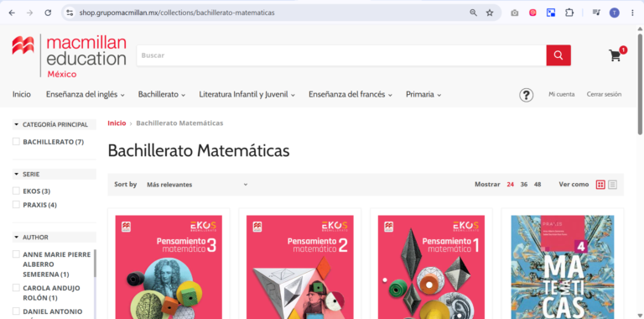Check the PRAXIS (4) series filter
Image resolution: width=644 pixels, height=319 pixels.
tap(16, 204)
